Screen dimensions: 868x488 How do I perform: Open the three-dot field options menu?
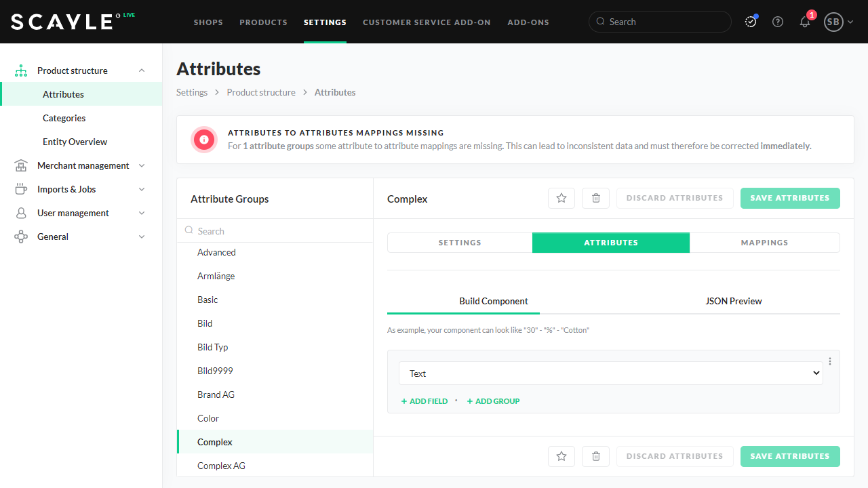830,361
